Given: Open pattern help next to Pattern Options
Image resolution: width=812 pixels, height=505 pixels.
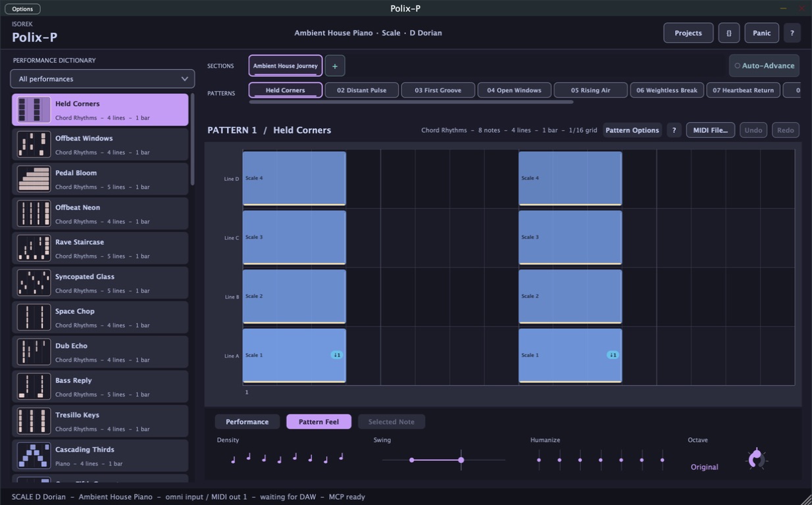Looking at the screenshot, I should click(x=674, y=130).
